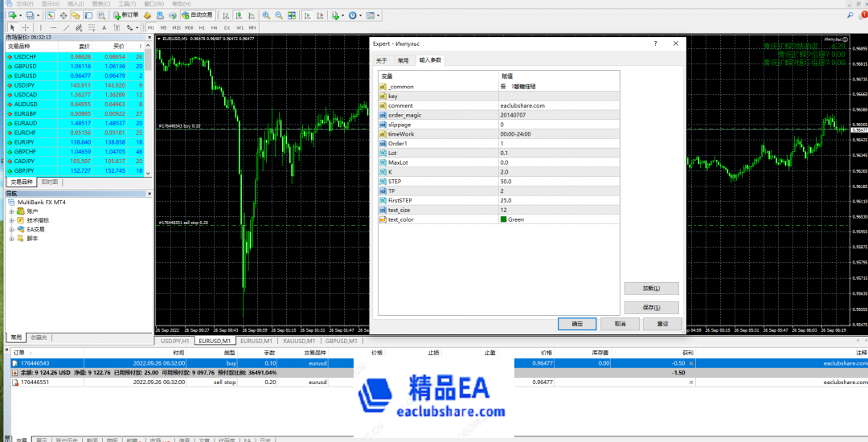Confirm with the 确定 button
Viewport: 868px width, 442px height.
577,324
